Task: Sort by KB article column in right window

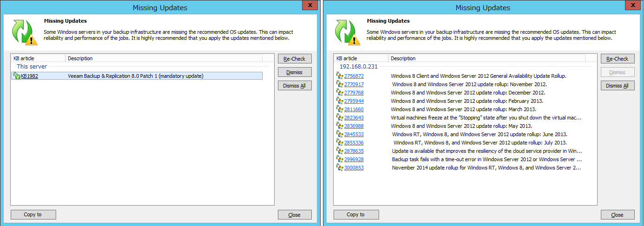Action: 361,58
